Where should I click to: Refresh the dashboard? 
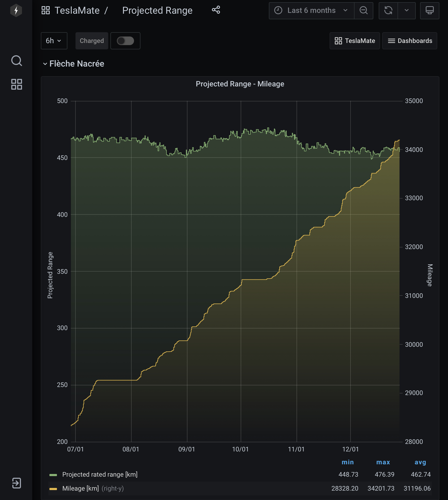388,10
